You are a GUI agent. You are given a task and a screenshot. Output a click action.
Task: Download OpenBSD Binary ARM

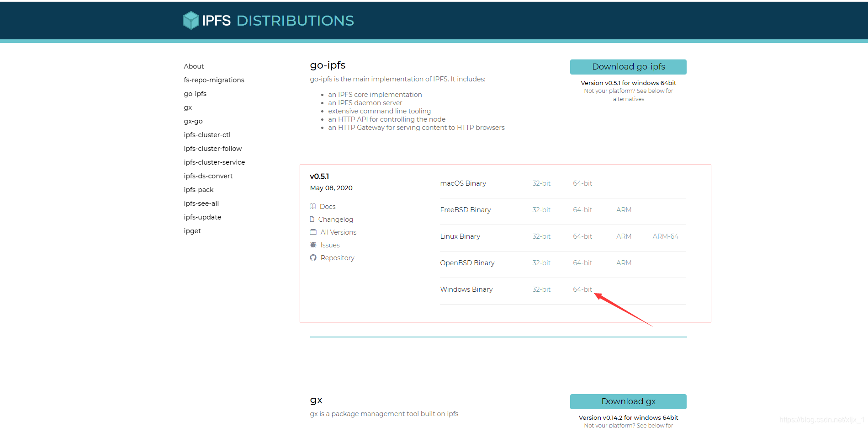[624, 263]
